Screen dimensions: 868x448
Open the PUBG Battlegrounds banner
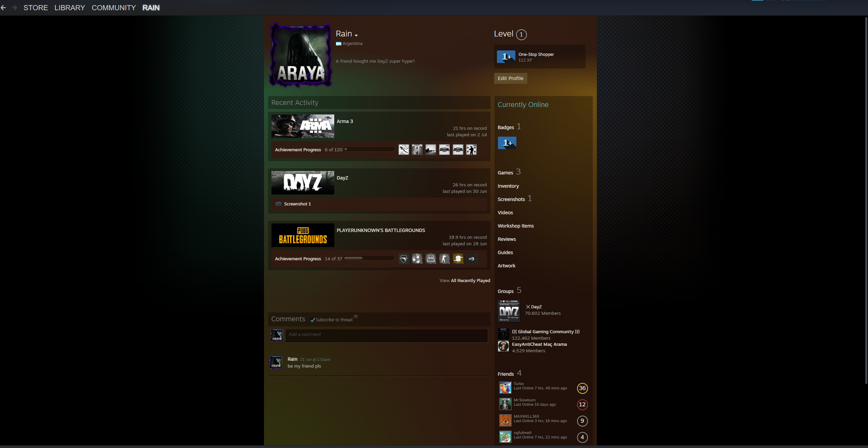pyautogui.click(x=303, y=235)
